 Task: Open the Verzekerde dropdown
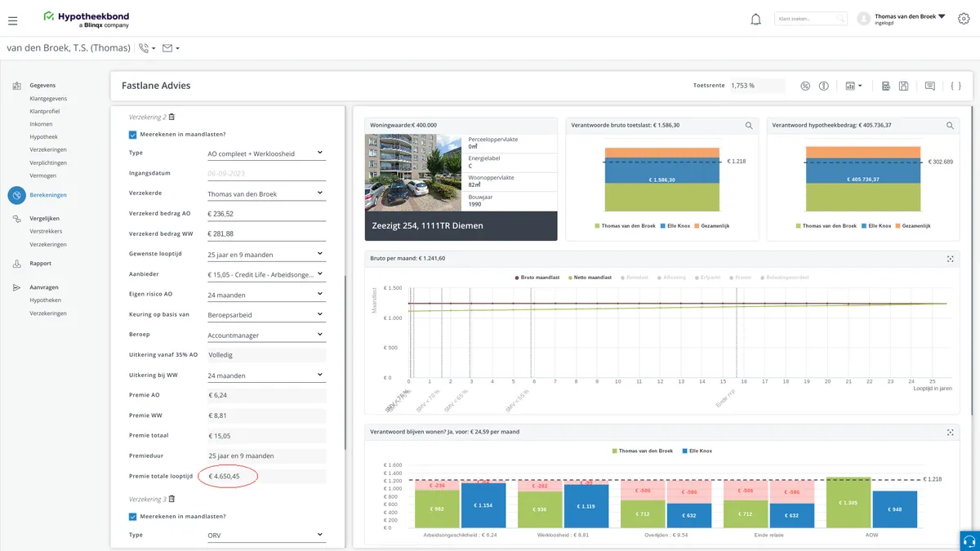point(265,193)
